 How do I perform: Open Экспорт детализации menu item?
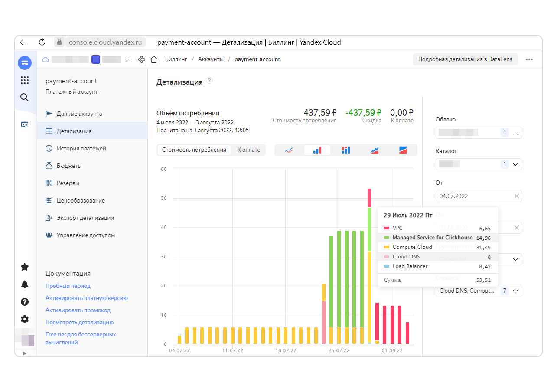tap(92, 218)
